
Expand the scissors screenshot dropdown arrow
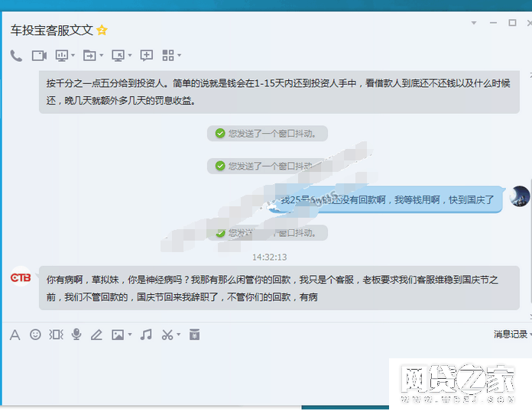coord(178,335)
